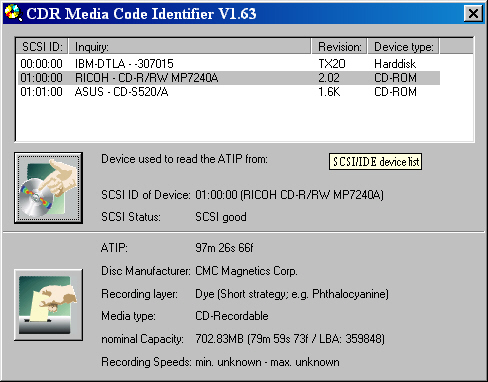
Task: Click SCSI ID of Device value 01:00:00
Action: (289, 195)
